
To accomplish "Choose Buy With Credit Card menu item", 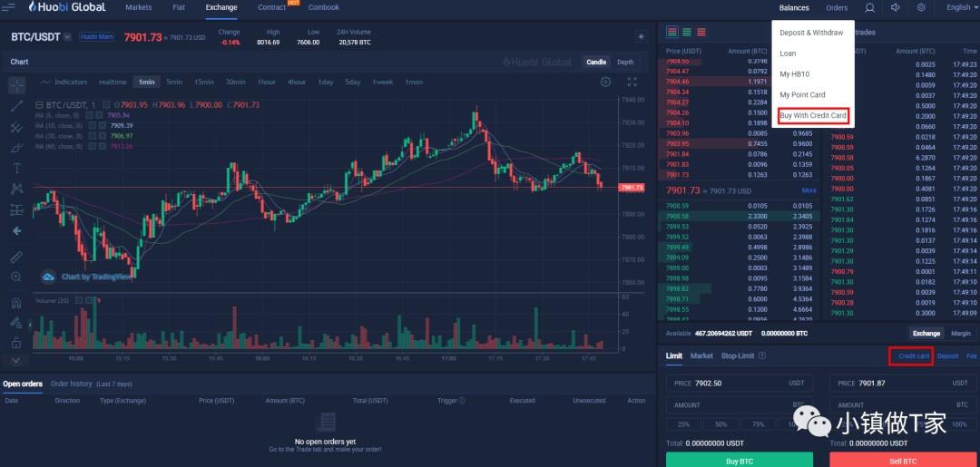I will (813, 115).
